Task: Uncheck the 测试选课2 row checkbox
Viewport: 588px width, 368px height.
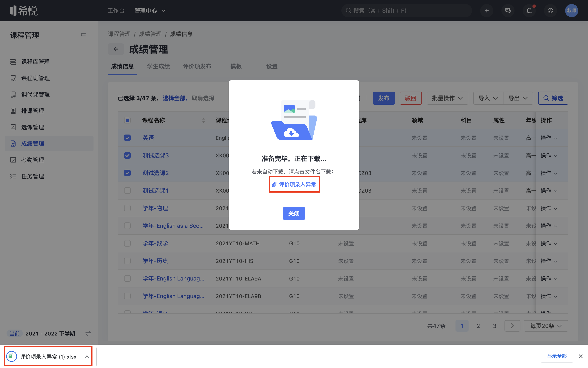Action: [127, 173]
